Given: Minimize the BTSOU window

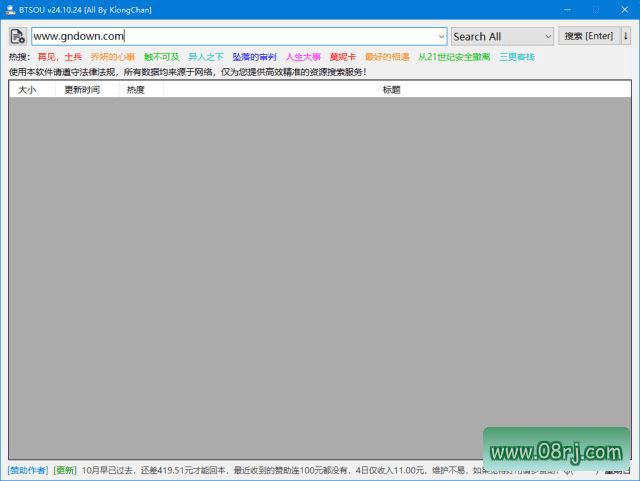Looking at the screenshot, I should pyautogui.click(x=567, y=9).
